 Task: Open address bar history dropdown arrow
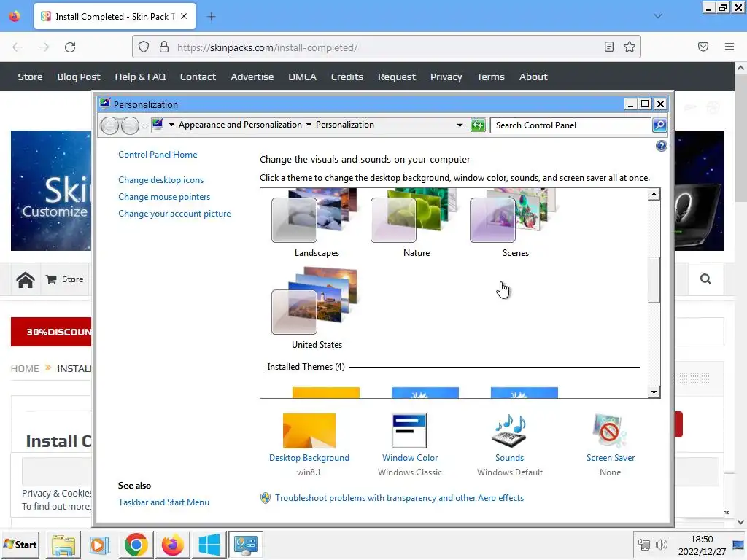460,125
